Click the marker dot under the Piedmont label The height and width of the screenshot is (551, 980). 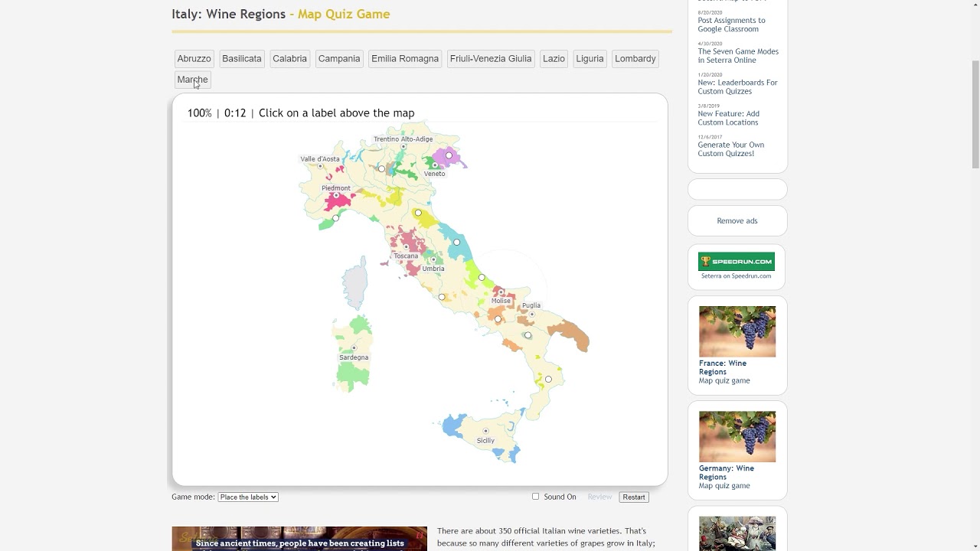pos(335,196)
